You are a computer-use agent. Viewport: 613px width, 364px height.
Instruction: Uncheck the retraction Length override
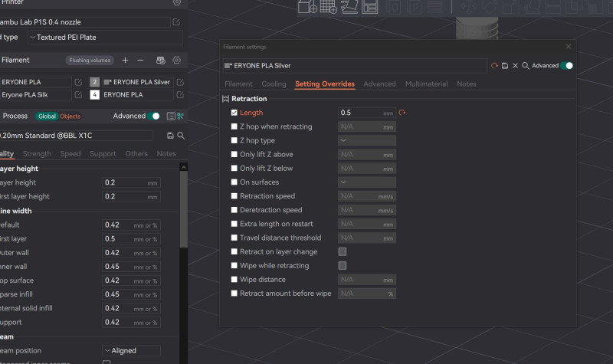(x=234, y=113)
